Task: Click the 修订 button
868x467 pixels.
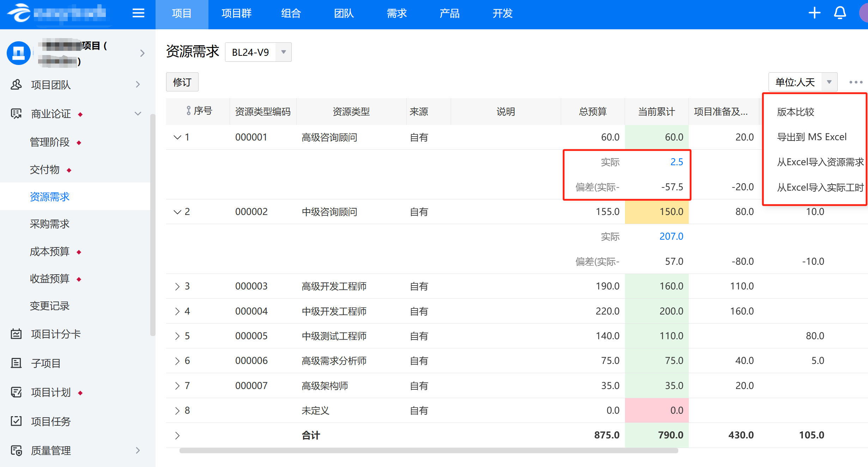Action: point(182,82)
